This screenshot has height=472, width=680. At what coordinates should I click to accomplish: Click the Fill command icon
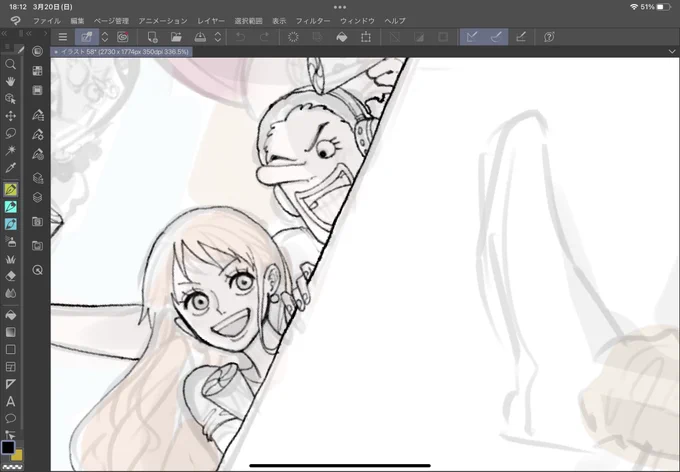point(342,37)
